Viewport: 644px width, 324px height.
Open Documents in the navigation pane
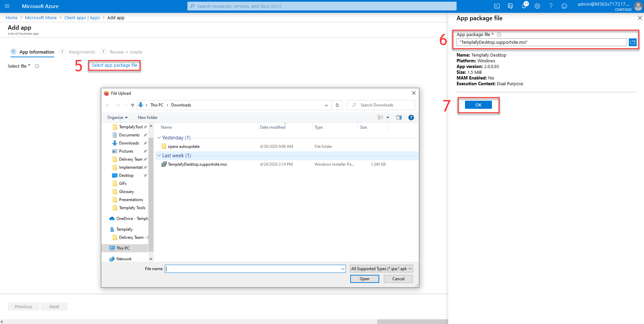point(129,135)
